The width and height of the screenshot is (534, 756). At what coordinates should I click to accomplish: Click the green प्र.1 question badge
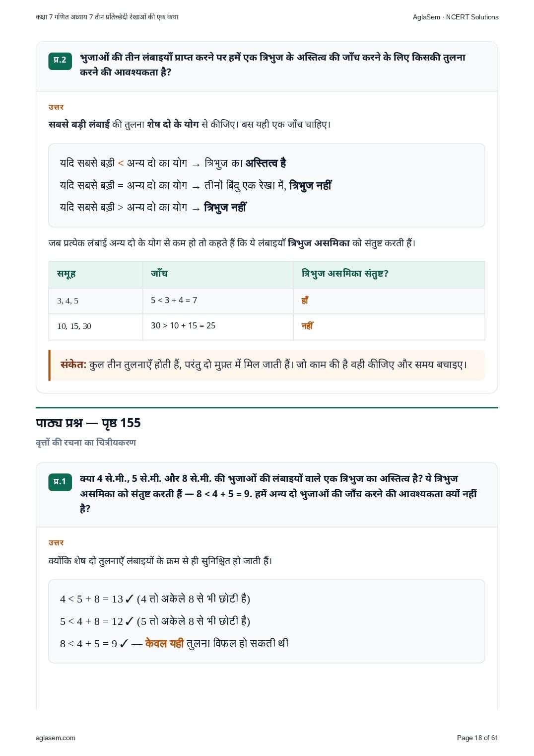(60, 482)
